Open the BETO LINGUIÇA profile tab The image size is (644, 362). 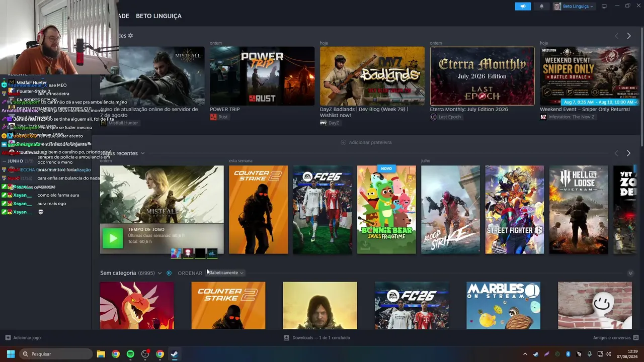158,16
